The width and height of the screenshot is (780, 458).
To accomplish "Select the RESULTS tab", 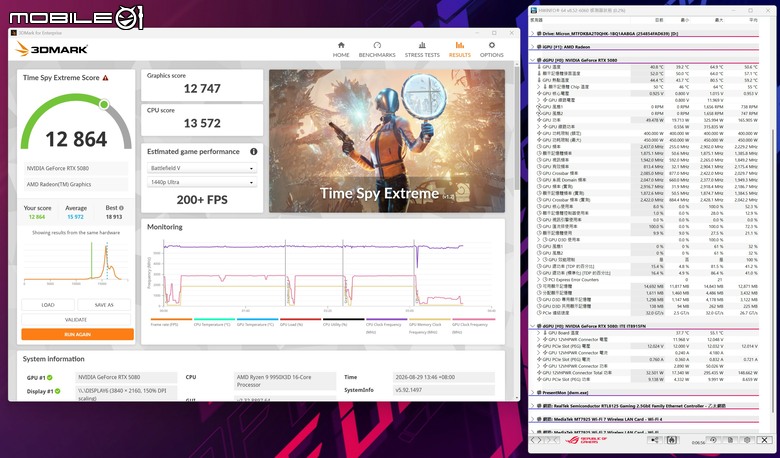I will click(459, 50).
